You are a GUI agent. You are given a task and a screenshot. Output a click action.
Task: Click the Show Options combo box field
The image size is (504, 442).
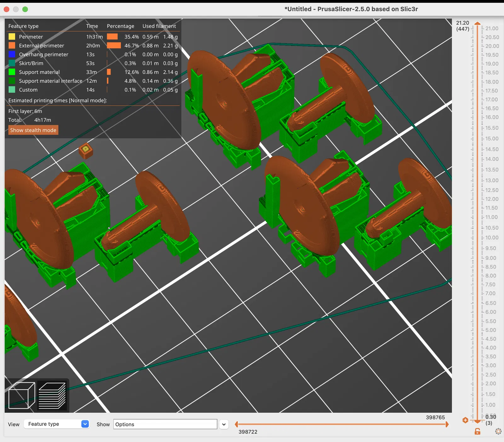(165, 424)
